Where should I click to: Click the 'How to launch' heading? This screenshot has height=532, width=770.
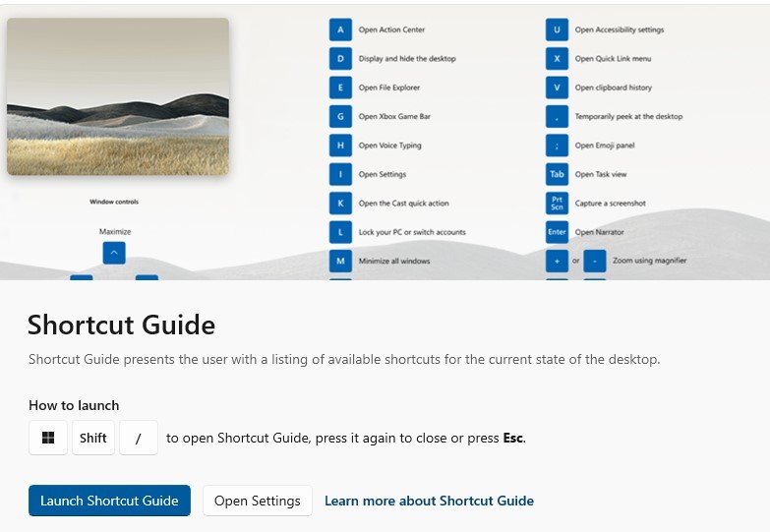coord(74,405)
